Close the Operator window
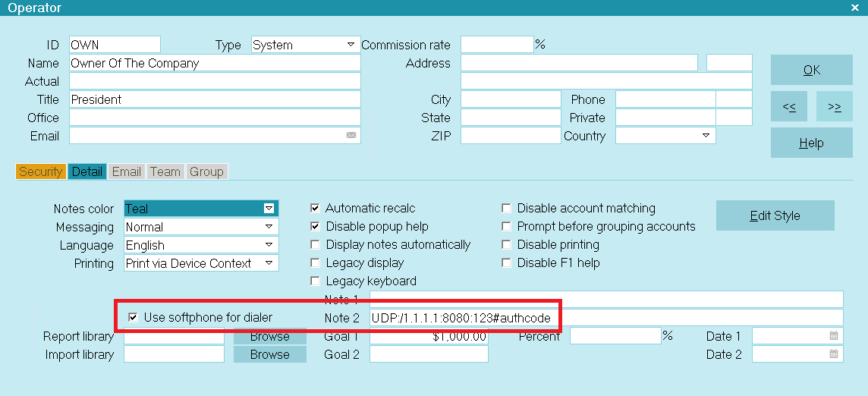 854,7
